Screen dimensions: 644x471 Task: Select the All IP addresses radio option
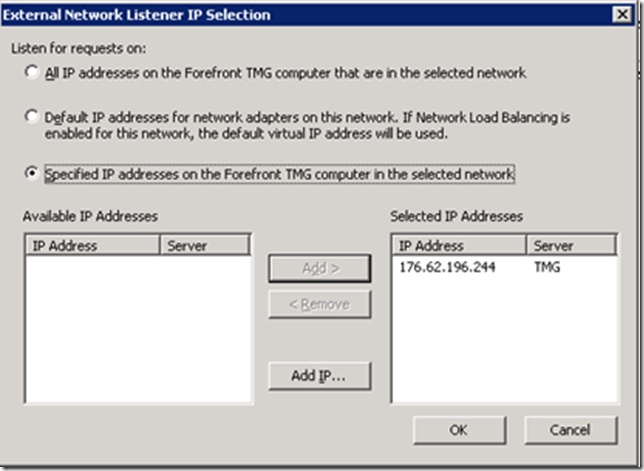click(33, 73)
